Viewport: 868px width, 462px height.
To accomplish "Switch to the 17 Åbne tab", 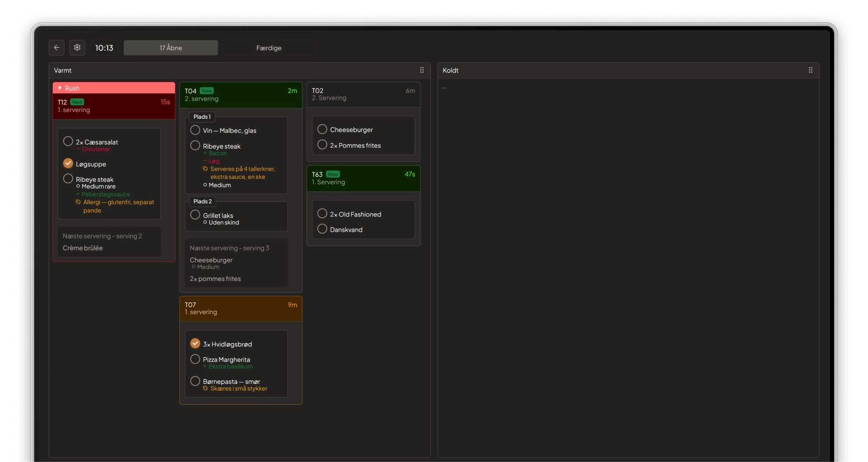I will click(171, 48).
